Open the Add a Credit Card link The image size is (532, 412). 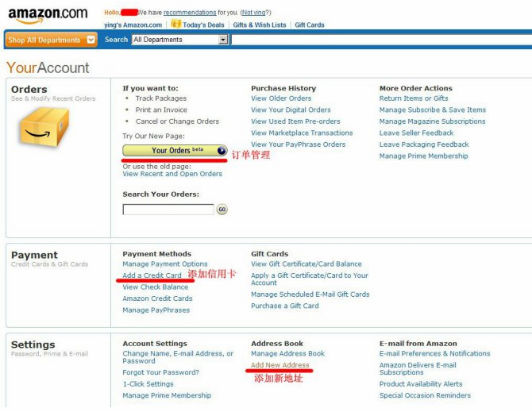152,275
